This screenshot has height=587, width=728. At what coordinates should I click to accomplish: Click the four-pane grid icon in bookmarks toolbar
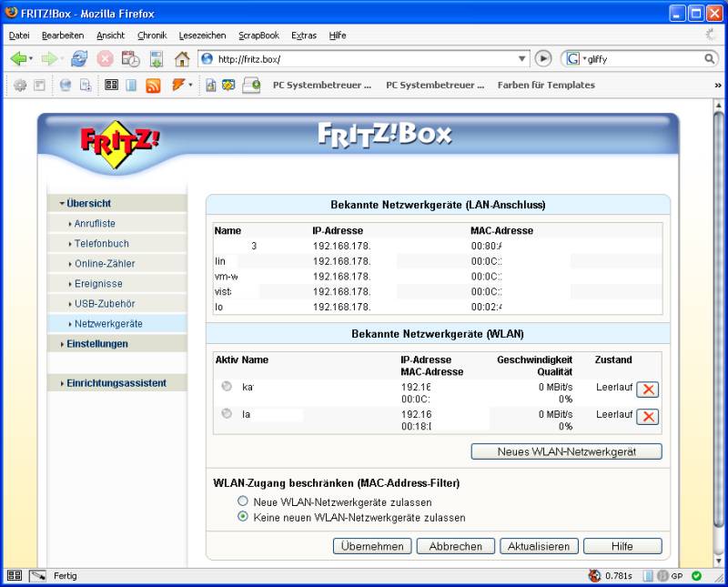(111, 85)
